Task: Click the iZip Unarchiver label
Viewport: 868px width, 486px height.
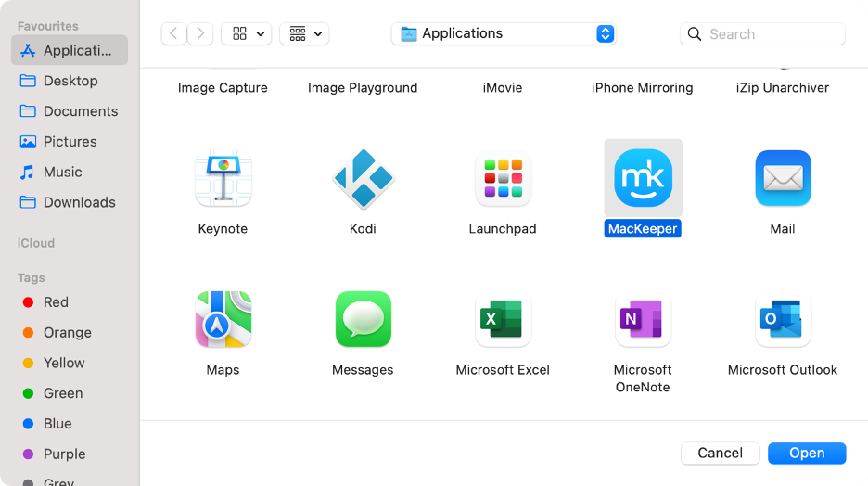Action: (x=783, y=88)
